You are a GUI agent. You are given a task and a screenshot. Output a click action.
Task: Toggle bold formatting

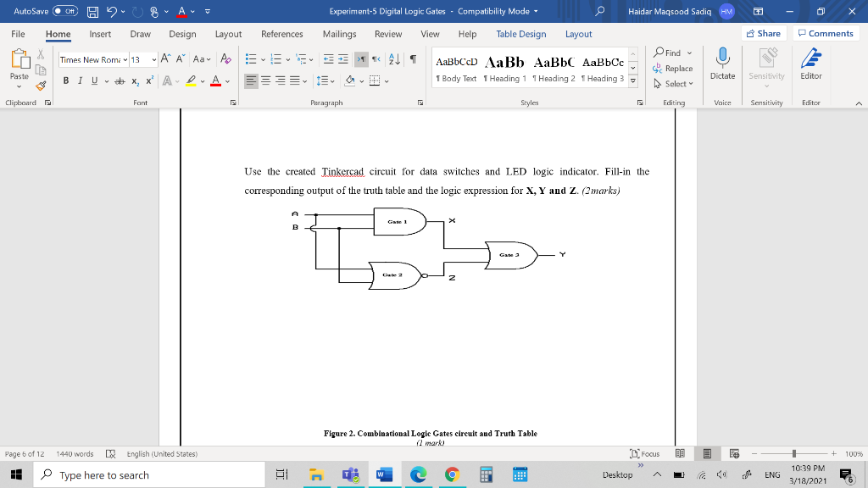pyautogui.click(x=66, y=80)
